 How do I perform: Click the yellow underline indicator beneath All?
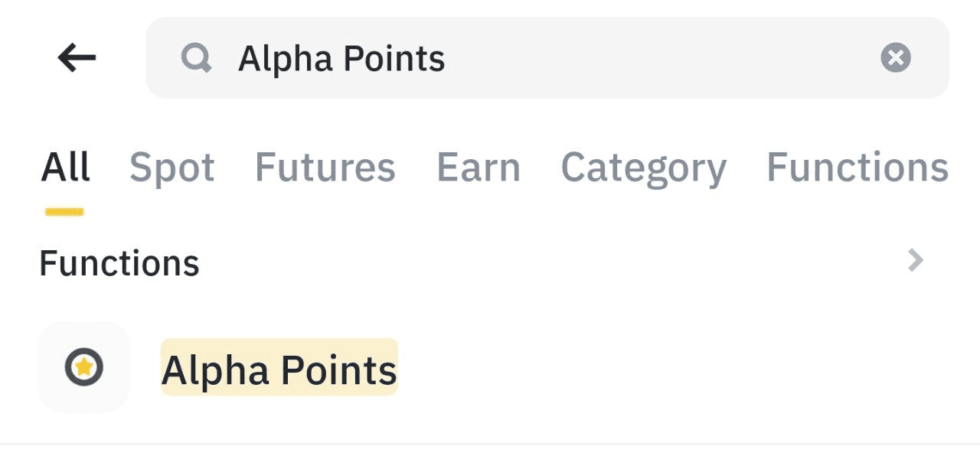64,212
